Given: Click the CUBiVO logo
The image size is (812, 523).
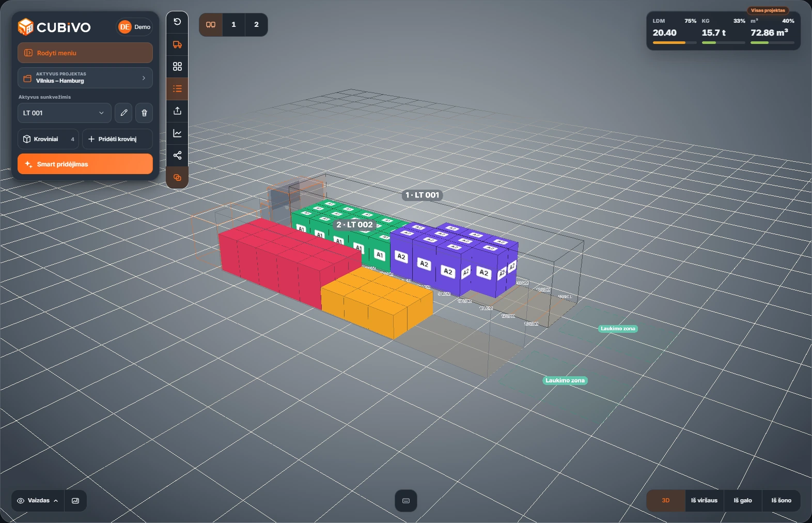Looking at the screenshot, I should pos(54,27).
